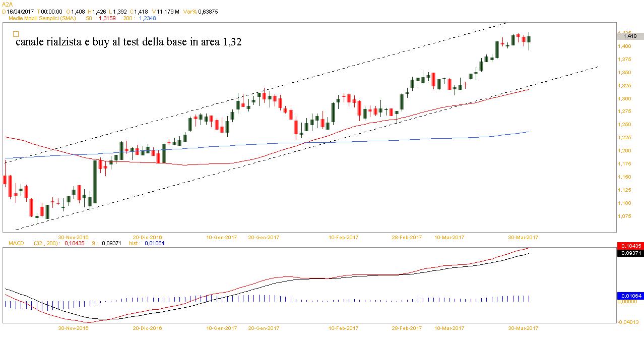Screen dimensions: 644x337
Task: Click the A2A ticker symbol label
Action: coord(8,4)
